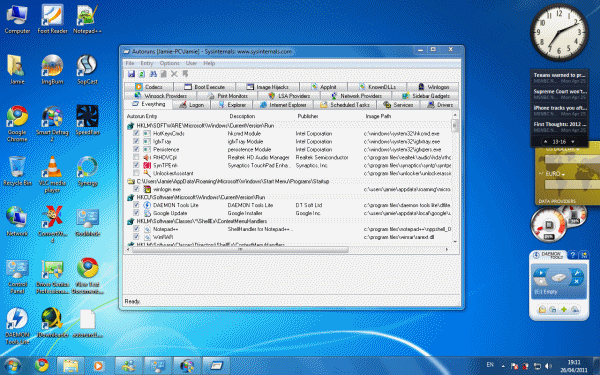Open the Entry menu

[x=147, y=63]
